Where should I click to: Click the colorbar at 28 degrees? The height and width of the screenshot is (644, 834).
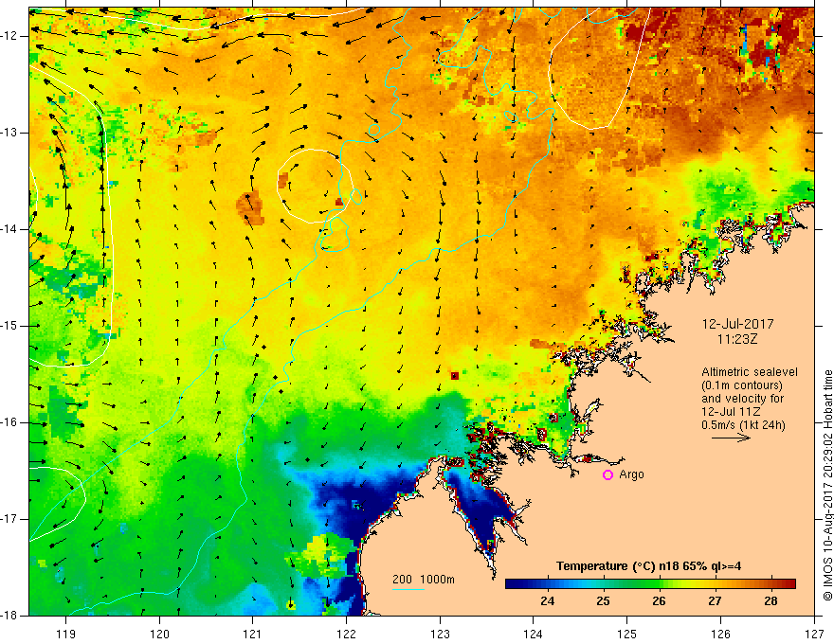pyautogui.click(x=771, y=584)
